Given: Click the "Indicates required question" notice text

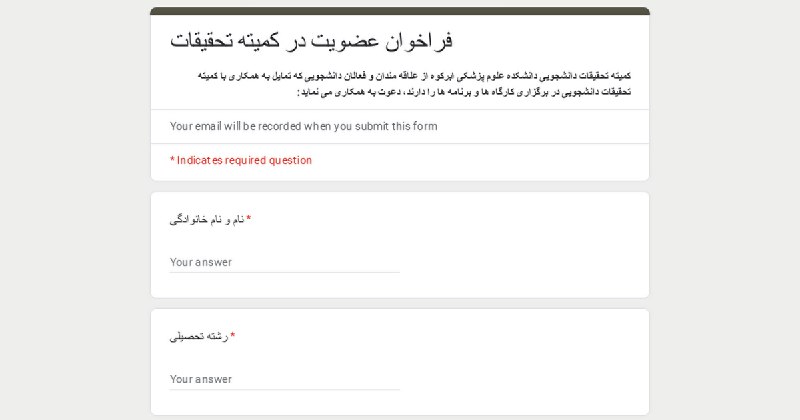Looking at the screenshot, I should pyautogui.click(x=244, y=160).
